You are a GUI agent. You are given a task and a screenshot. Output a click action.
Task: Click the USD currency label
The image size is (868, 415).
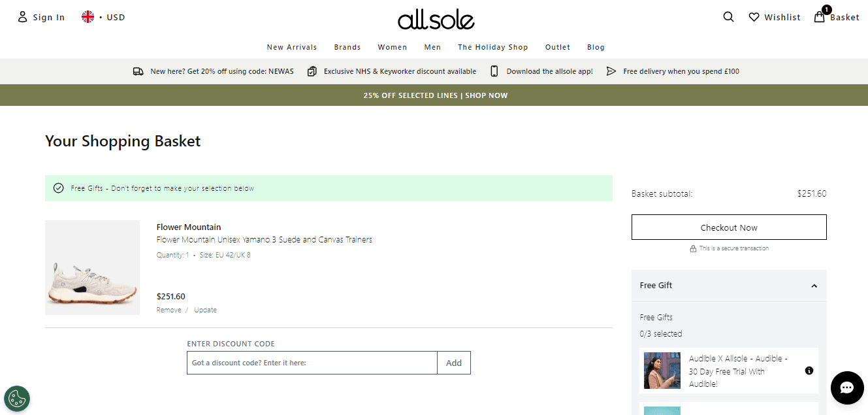(116, 18)
